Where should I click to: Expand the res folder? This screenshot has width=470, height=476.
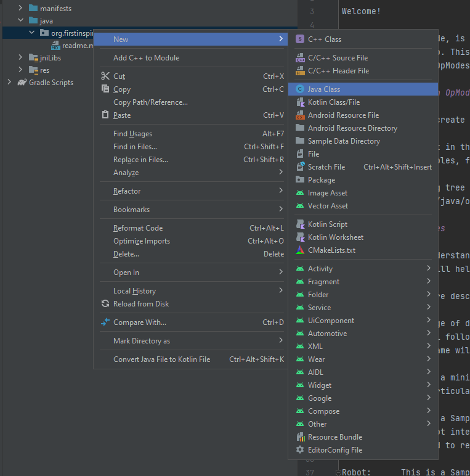pos(20,70)
